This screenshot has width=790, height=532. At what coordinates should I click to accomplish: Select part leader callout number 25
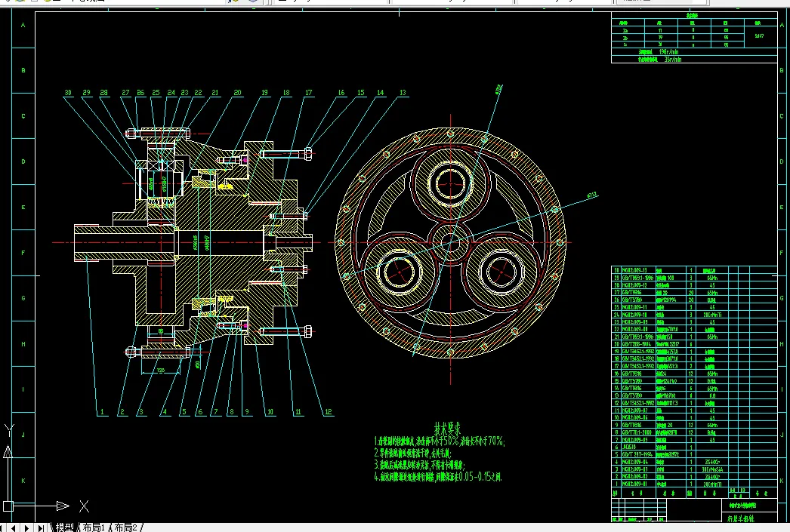156,93
